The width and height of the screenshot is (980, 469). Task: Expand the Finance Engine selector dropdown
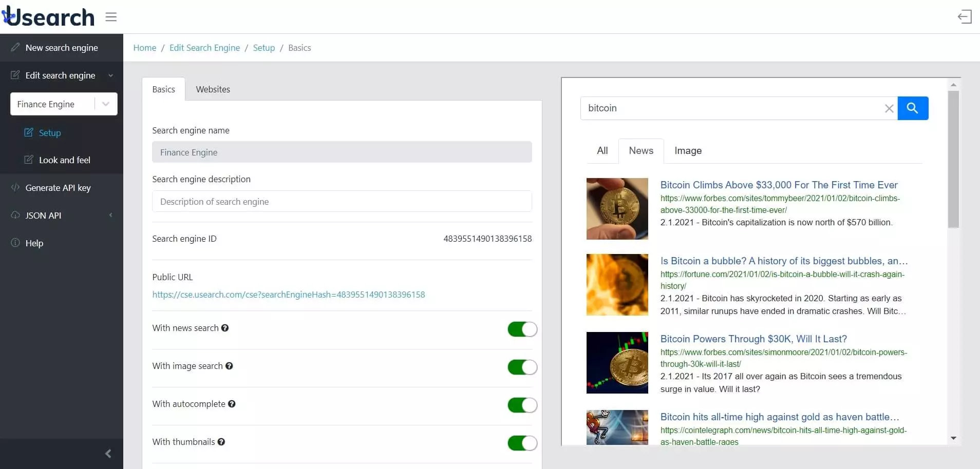(x=106, y=104)
